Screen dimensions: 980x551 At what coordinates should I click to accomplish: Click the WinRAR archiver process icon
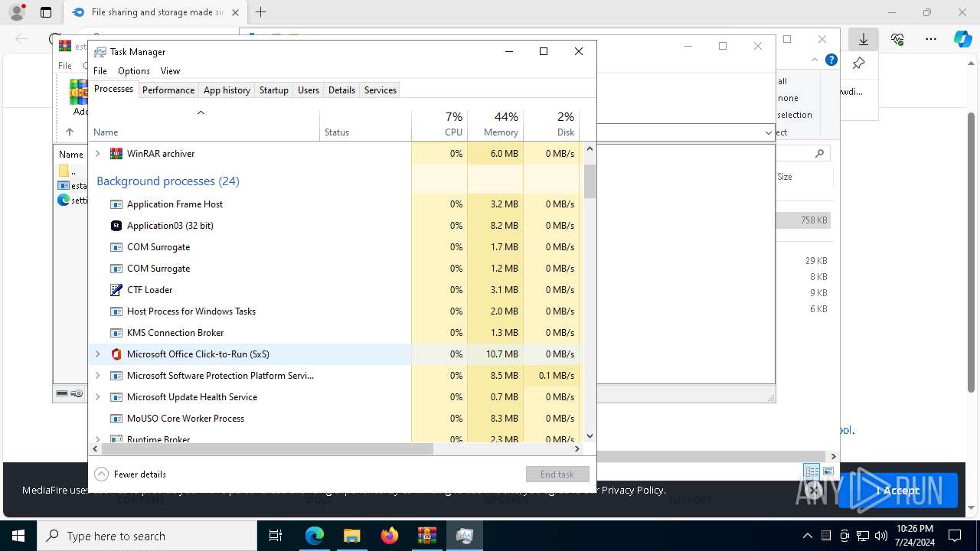[x=116, y=154]
